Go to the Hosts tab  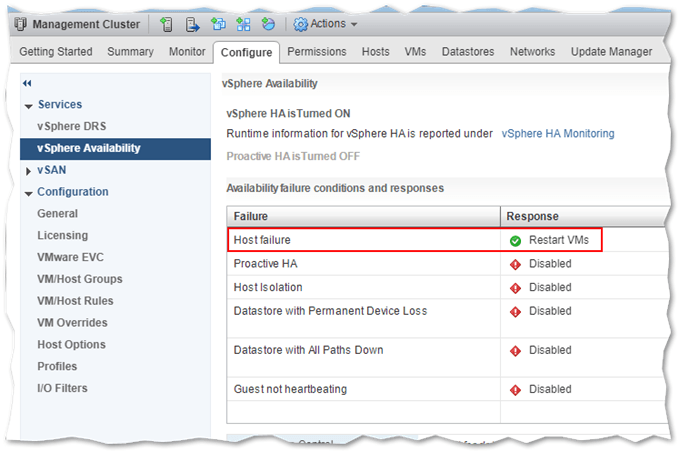pyautogui.click(x=376, y=52)
